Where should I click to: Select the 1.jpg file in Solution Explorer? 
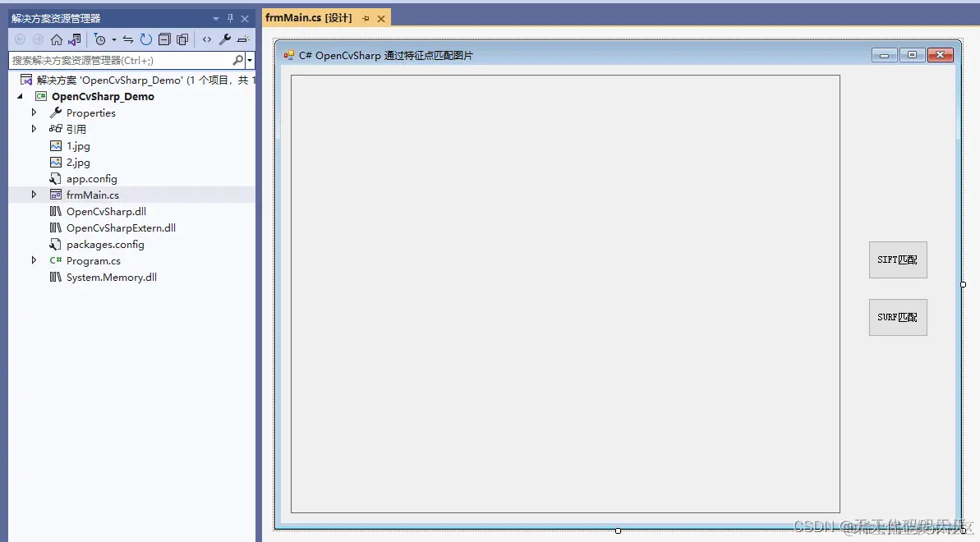click(x=78, y=145)
